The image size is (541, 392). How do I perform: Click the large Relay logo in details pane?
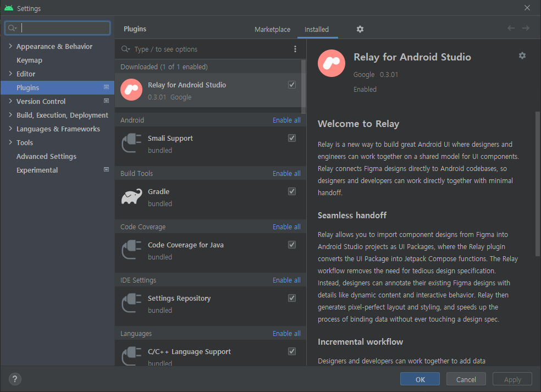pos(331,63)
